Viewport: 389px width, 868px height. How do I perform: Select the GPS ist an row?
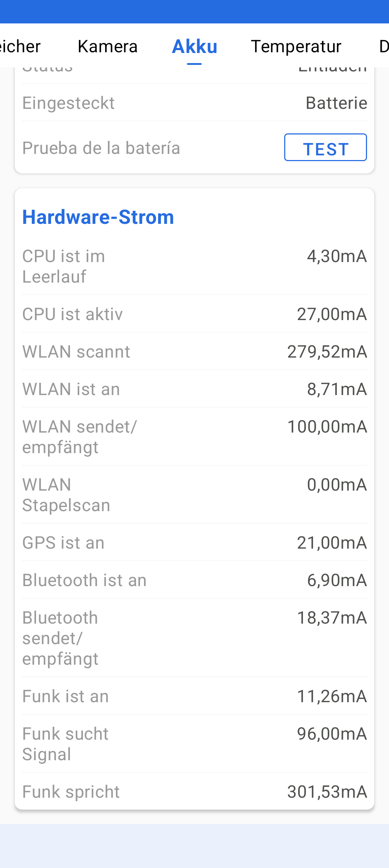click(x=194, y=542)
